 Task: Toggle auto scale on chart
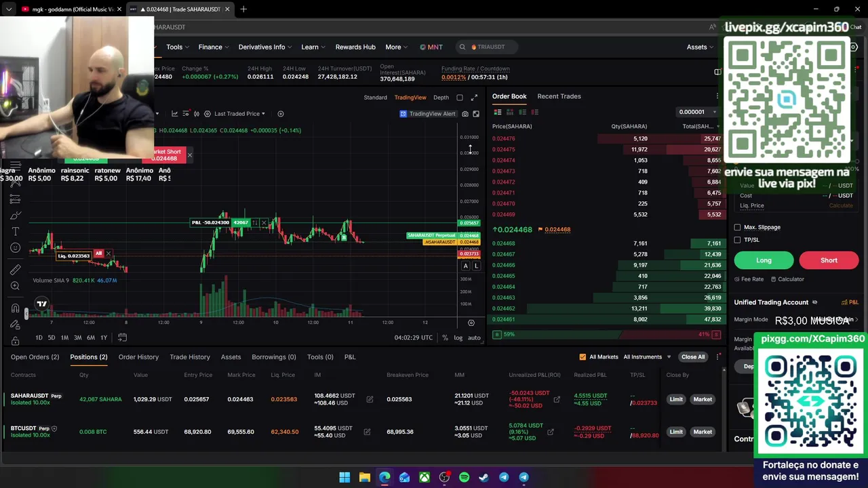[x=474, y=338]
